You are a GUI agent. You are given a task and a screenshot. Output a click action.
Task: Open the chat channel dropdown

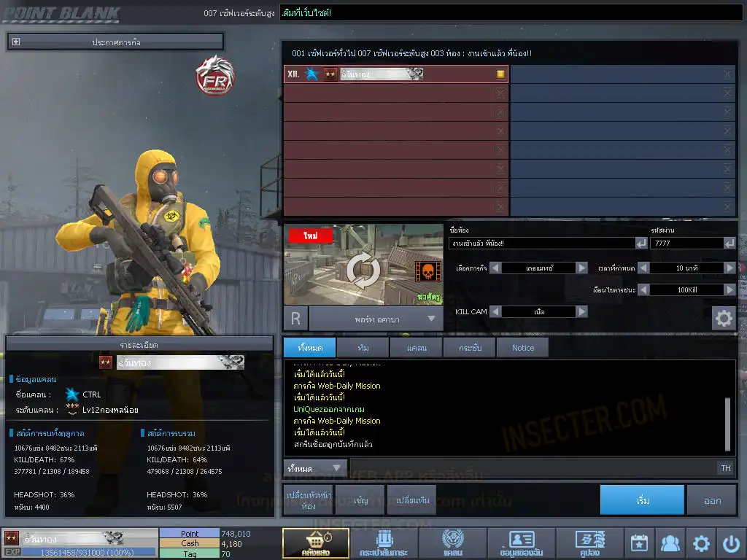click(x=316, y=468)
